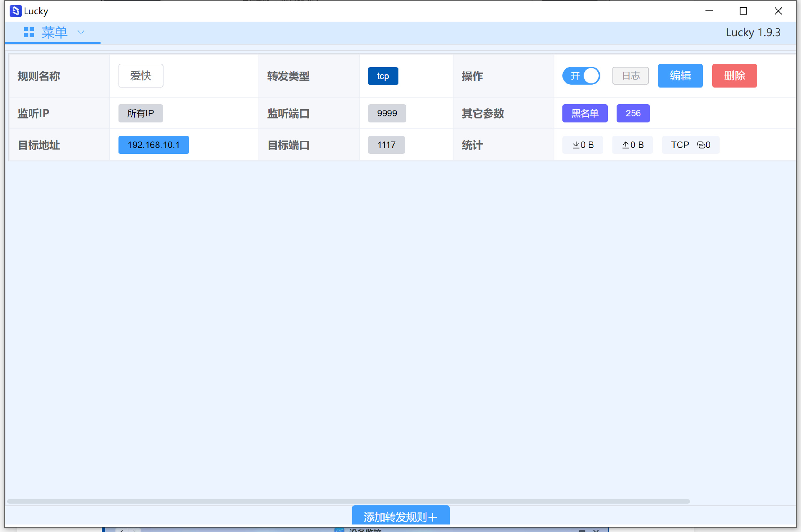The width and height of the screenshot is (801, 532).
Task: Click the download traffic 0 B indicator
Action: (x=582, y=145)
